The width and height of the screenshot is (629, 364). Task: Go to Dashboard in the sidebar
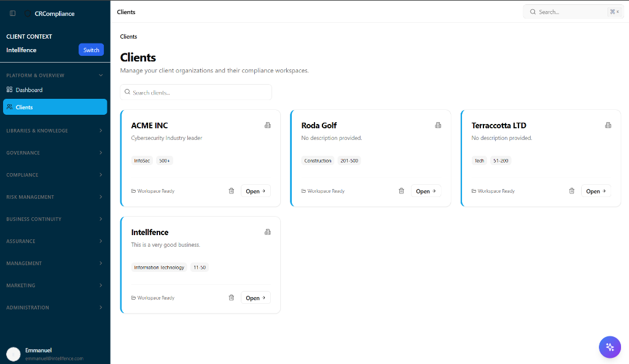[29, 90]
